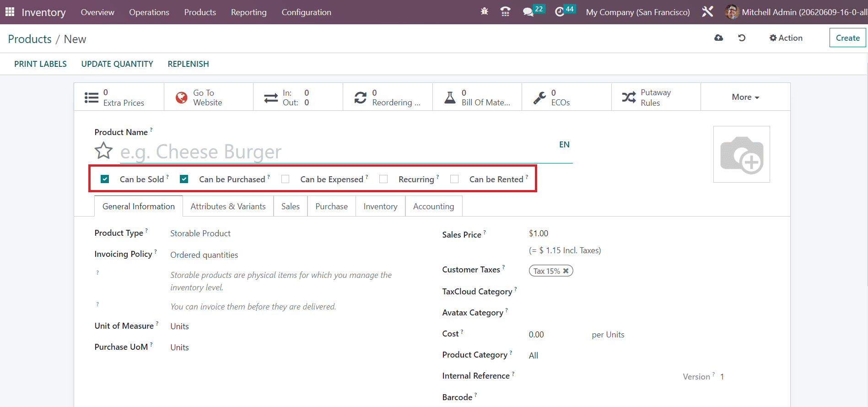
Task: Click UPDATE QUANTITY button
Action: (x=117, y=64)
